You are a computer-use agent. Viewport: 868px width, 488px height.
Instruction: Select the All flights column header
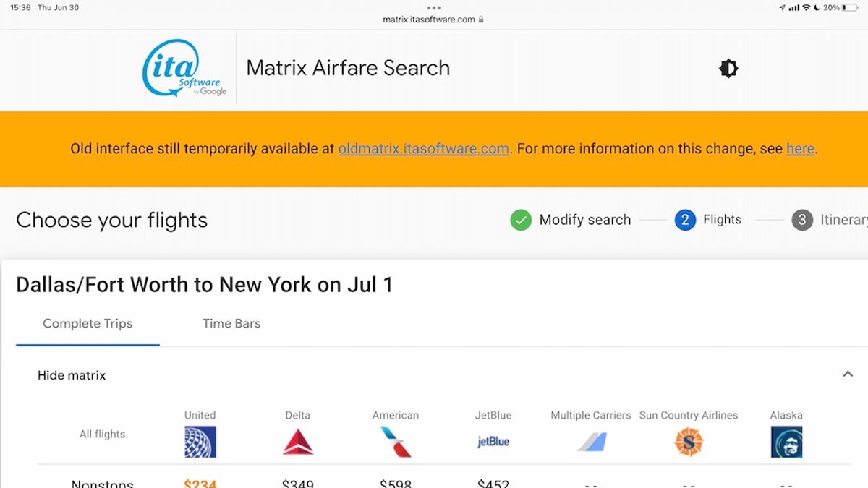tap(102, 435)
